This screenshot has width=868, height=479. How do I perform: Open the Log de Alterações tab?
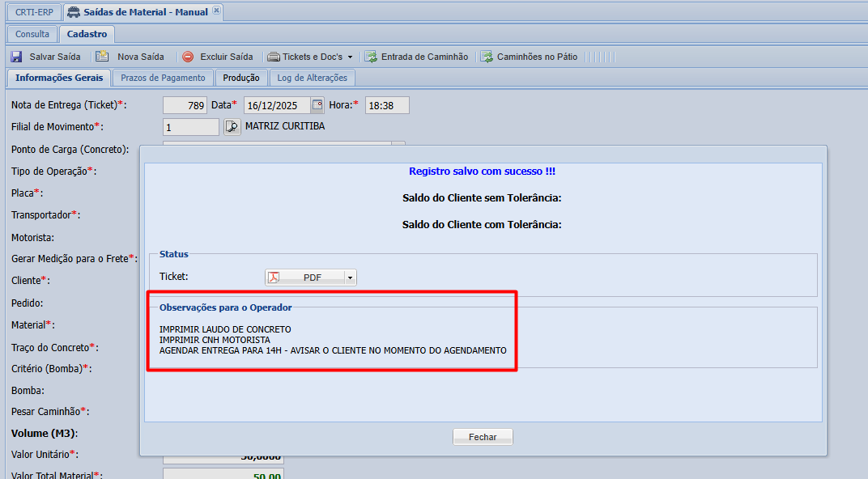(313, 78)
